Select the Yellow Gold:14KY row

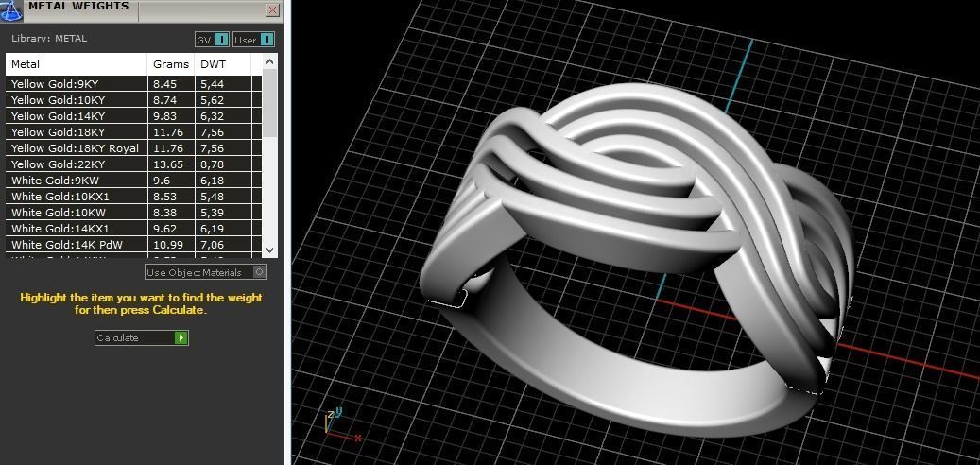[x=134, y=116]
